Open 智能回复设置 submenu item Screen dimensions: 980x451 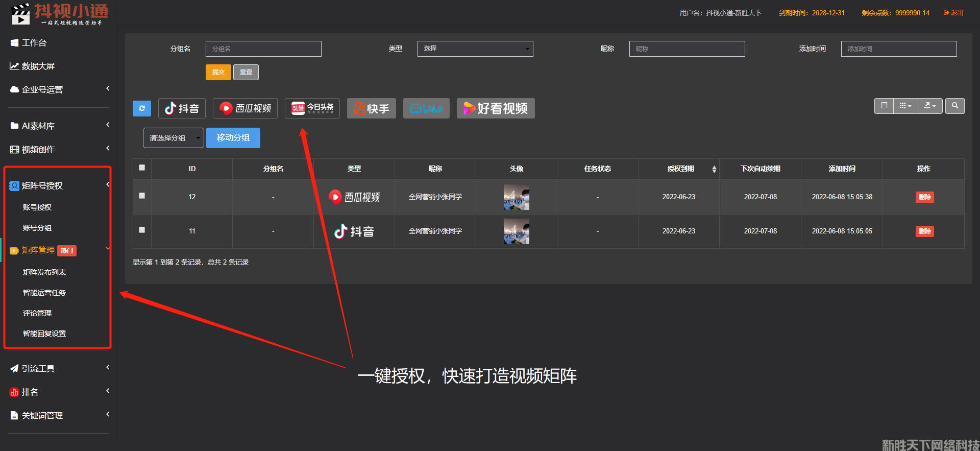pos(44,334)
